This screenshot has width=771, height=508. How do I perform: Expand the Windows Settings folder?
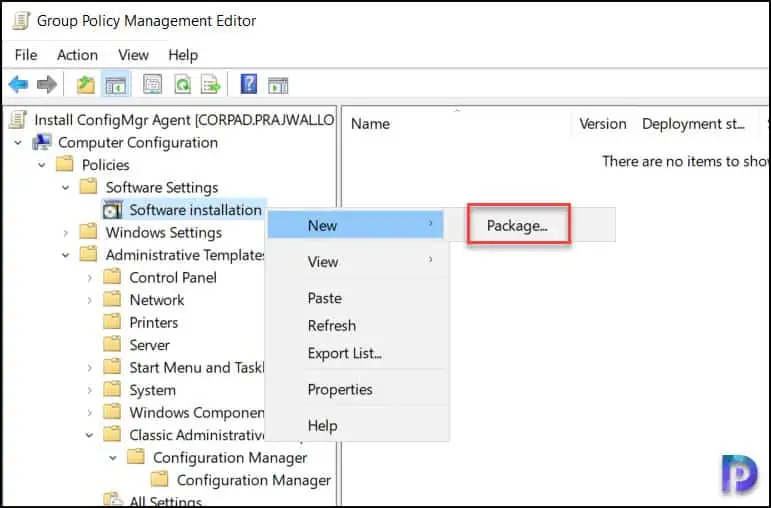click(66, 233)
